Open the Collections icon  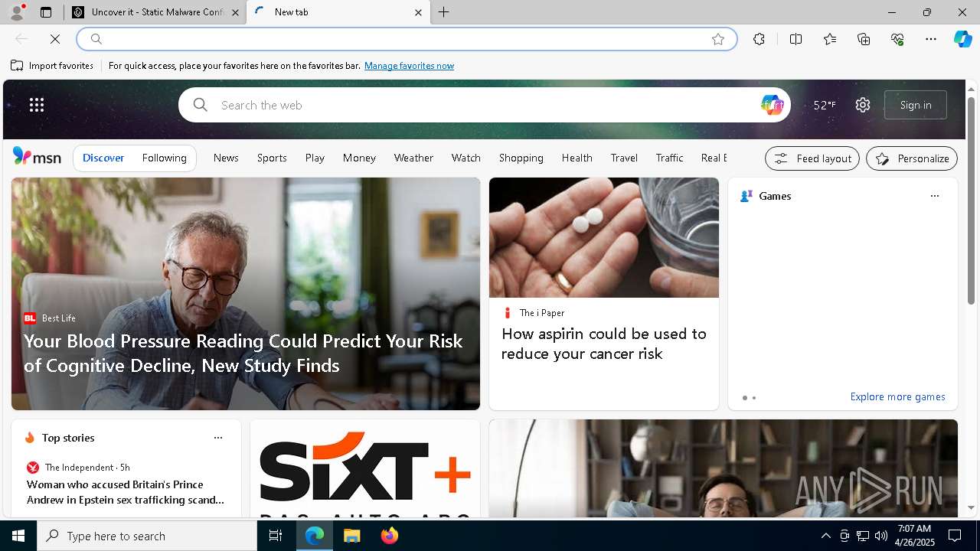[864, 39]
